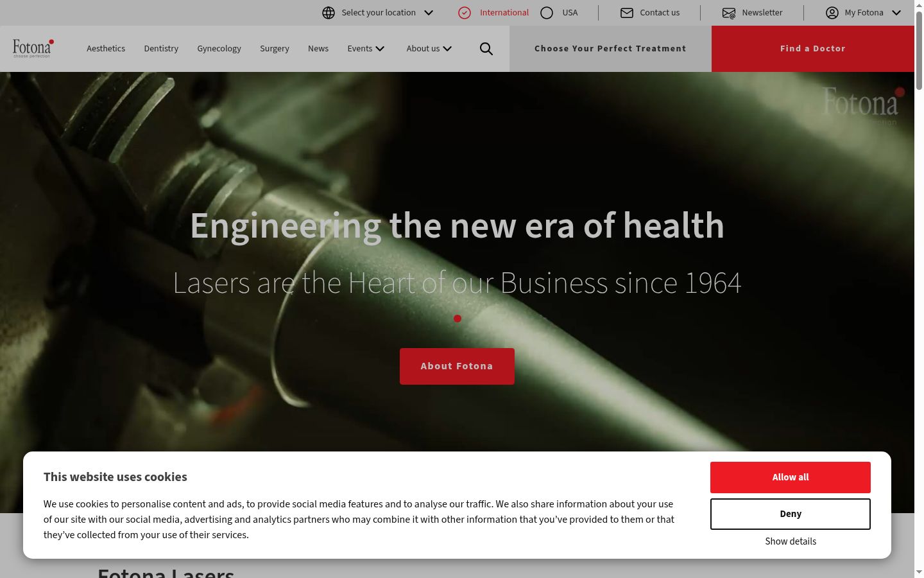The height and width of the screenshot is (578, 924).
Task: Expand the My Fotona account chevron
Action: [896, 13]
